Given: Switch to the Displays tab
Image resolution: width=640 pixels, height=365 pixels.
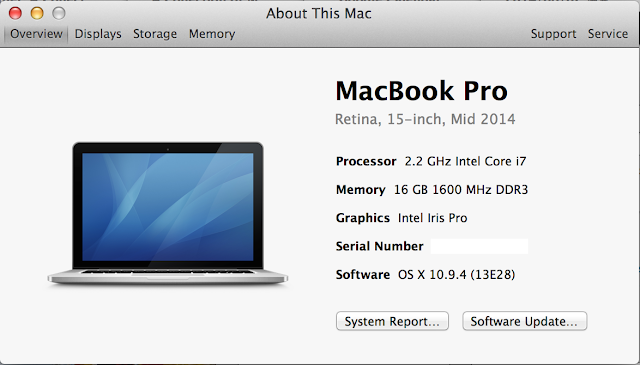Looking at the screenshot, I should [98, 34].
